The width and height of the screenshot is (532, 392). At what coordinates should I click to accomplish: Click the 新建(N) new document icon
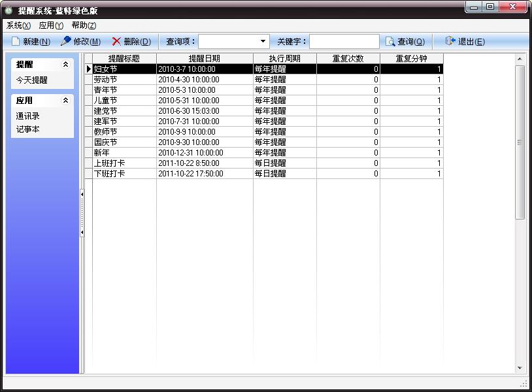[x=16, y=41]
